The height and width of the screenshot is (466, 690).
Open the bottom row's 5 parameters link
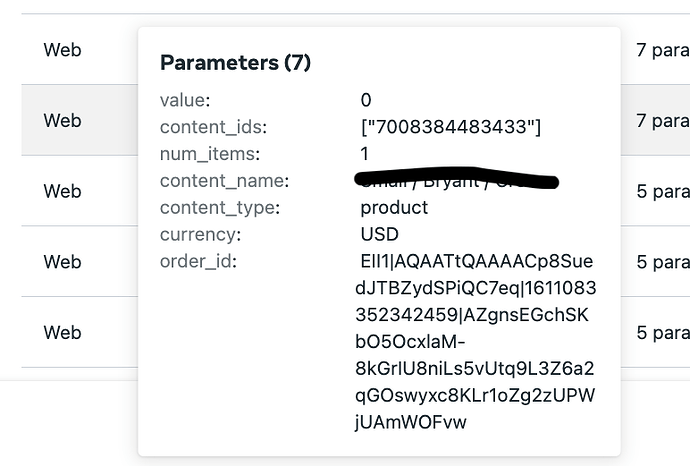pyautogui.click(x=662, y=332)
